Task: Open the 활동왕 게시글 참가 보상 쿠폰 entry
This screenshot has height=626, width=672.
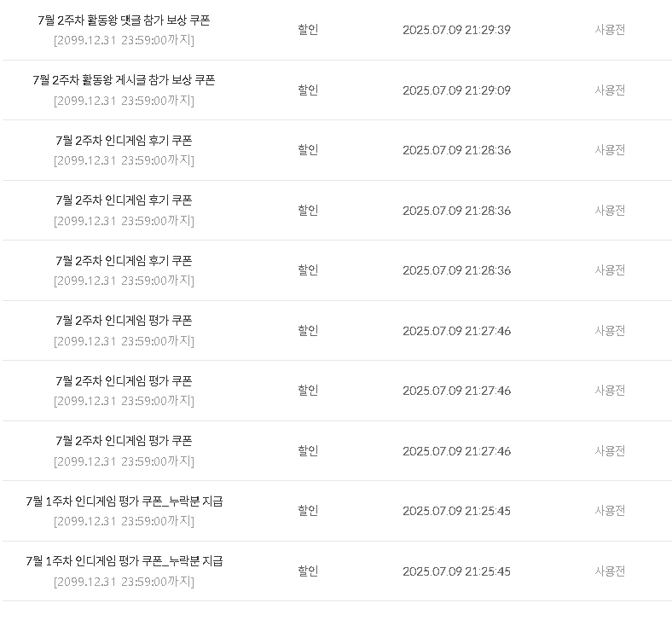Action: tap(124, 80)
